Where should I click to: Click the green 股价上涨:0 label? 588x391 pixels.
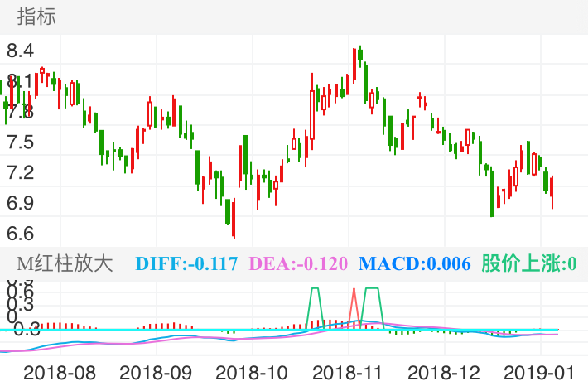(x=528, y=264)
